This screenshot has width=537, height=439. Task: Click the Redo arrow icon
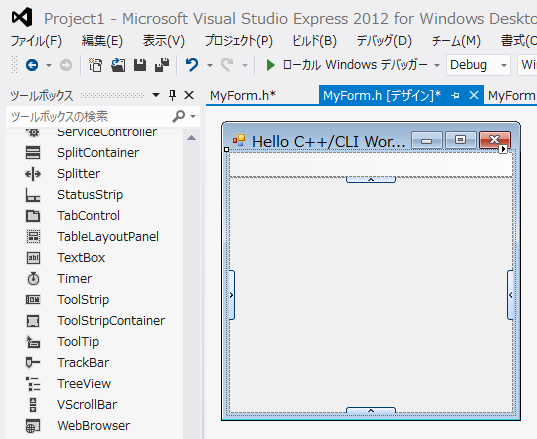(x=227, y=65)
